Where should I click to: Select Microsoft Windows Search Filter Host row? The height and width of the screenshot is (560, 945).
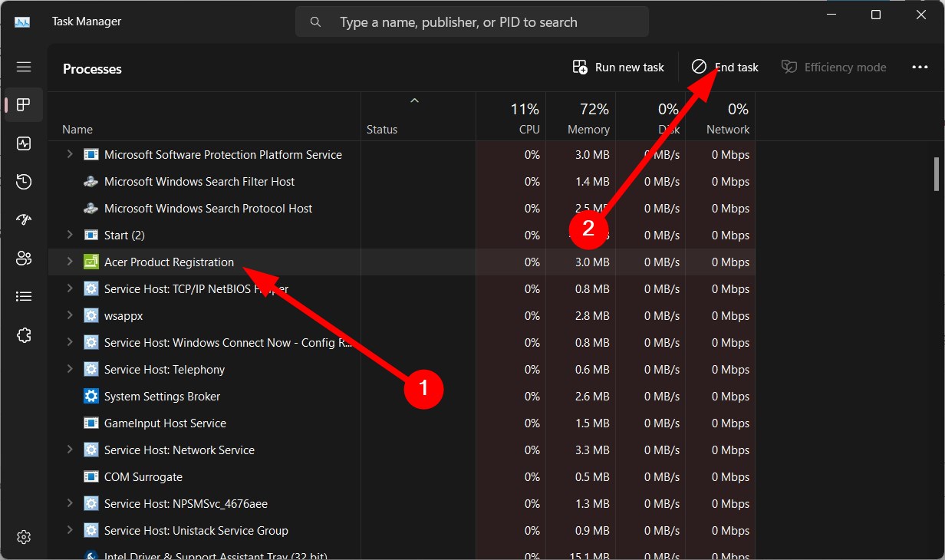coord(401,182)
